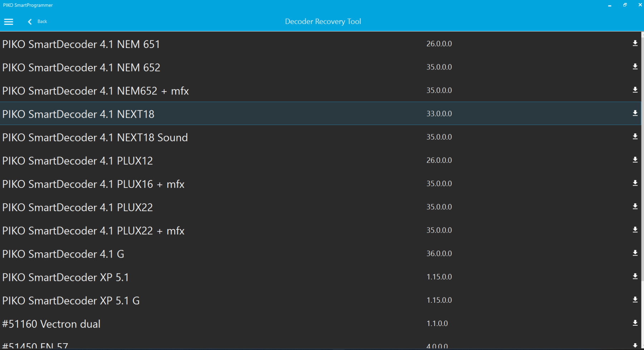This screenshot has width=644, height=350.
Task: Select the PLUX12 decoder entry
Action: 320,160
